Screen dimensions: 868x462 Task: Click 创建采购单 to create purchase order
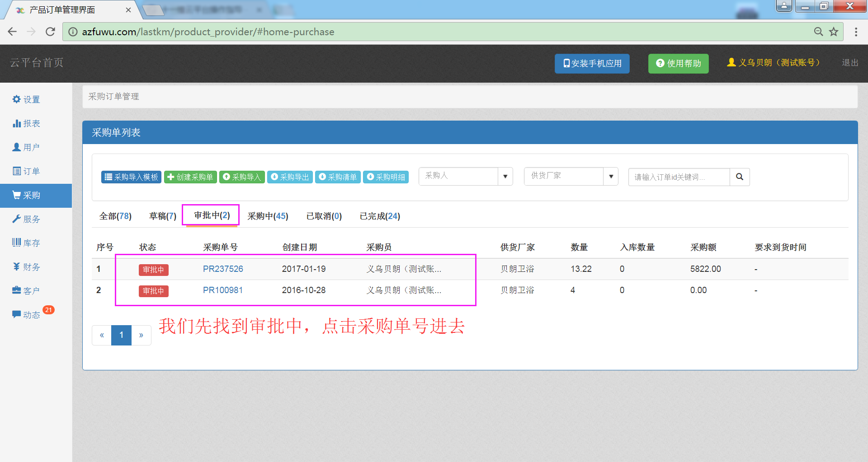coord(190,177)
